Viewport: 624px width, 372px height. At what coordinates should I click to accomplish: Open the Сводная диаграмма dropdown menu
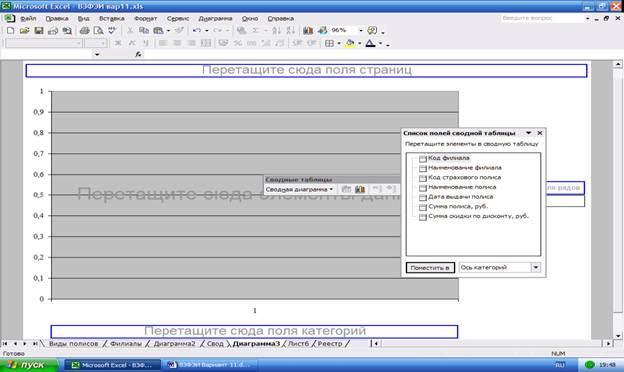tap(299, 189)
